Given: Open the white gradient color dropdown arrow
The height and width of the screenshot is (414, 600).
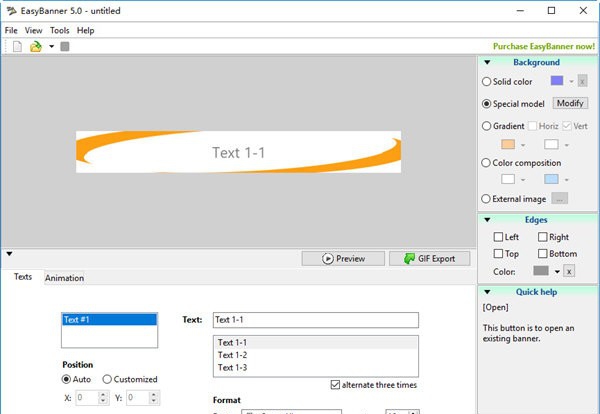Looking at the screenshot, I should (567, 145).
